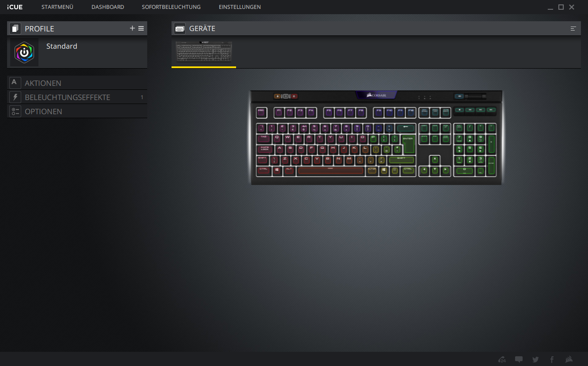Image resolution: width=588 pixels, height=366 pixels.
Task: Click the Profile panel title text
Action: (x=39, y=29)
